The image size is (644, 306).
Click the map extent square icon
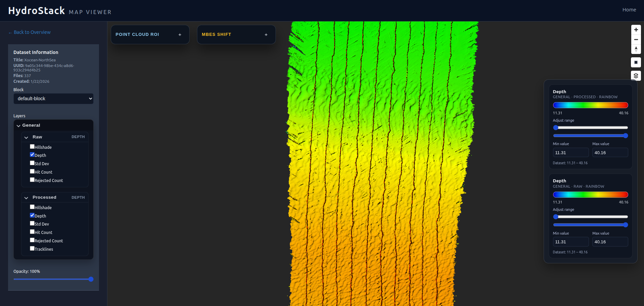pyautogui.click(x=636, y=62)
